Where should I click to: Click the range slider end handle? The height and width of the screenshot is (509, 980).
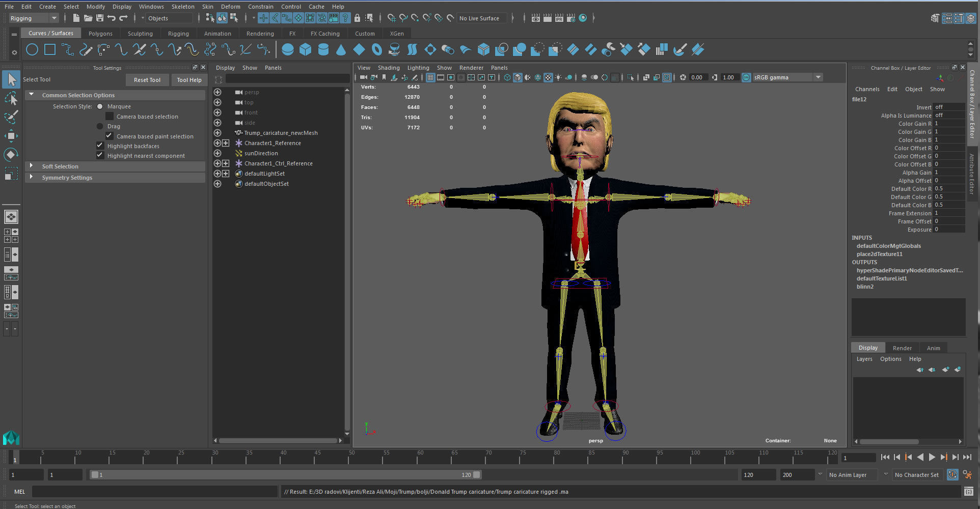coord(476,475)
